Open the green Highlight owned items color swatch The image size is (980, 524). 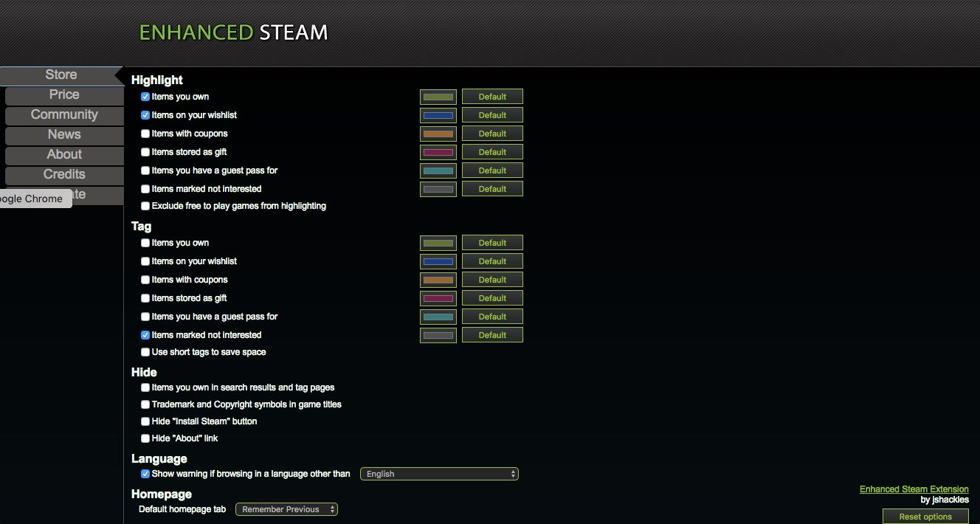pyautogui.click(x=438, y=97)
